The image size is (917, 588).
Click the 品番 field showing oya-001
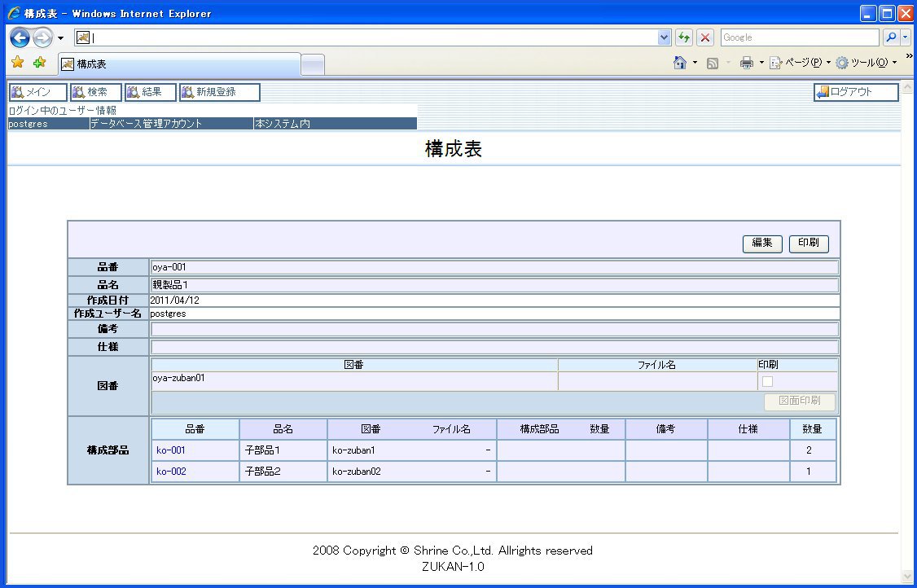495,267
